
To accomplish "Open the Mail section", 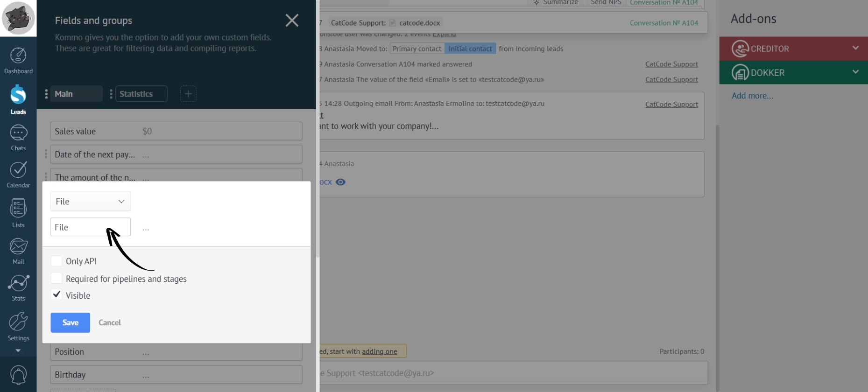I will [x=18, y=251].
